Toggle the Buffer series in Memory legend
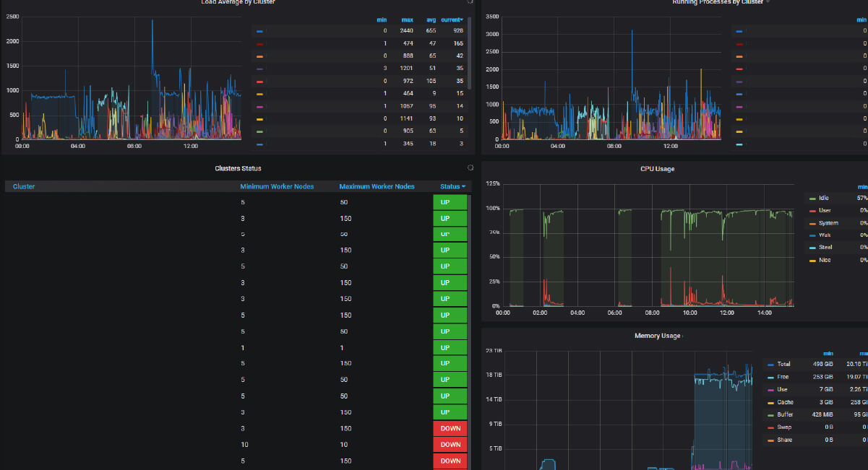This screenshot has width=868, height=470. [786, 415]
